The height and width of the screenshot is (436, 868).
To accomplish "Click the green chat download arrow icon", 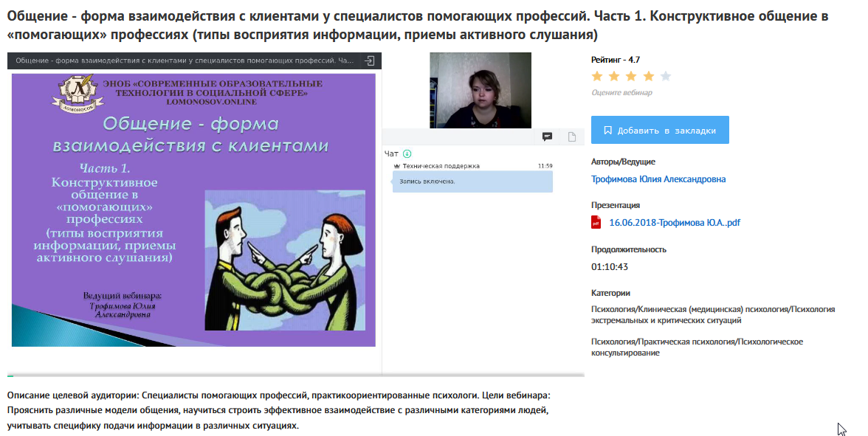I will click(x=407, y=153).
